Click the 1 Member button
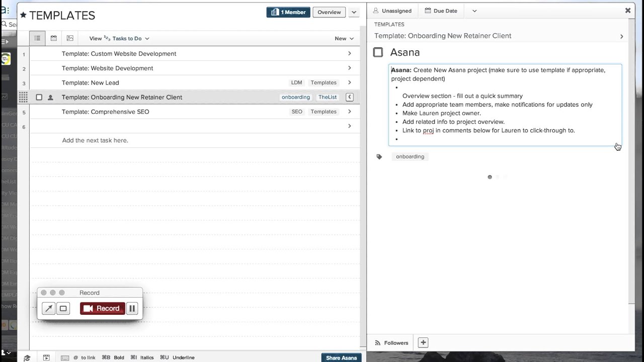644x362 pixels. (288, 12)
